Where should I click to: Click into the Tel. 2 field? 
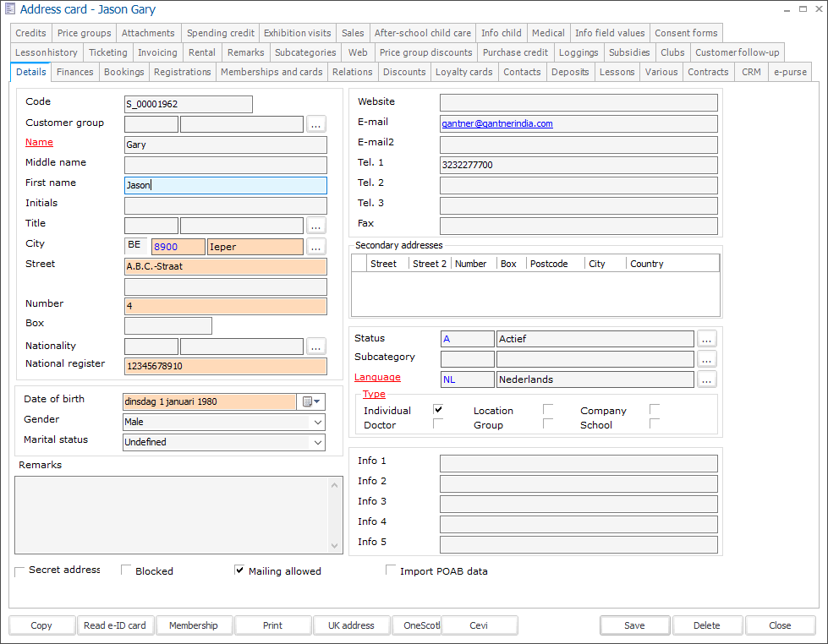(579, 185)
